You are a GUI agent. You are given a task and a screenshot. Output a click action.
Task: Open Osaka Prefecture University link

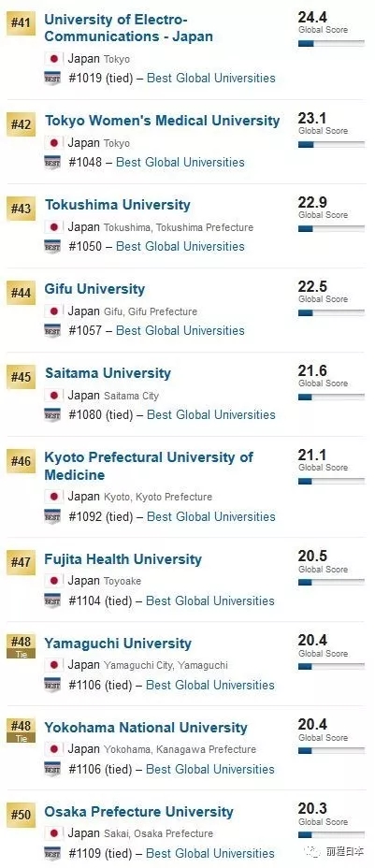click(x=138, y=812)
